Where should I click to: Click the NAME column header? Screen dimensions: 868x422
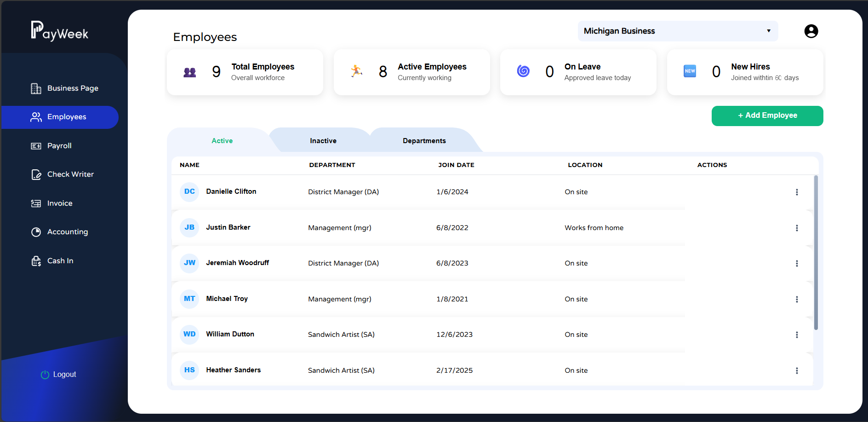click(189, 165)
